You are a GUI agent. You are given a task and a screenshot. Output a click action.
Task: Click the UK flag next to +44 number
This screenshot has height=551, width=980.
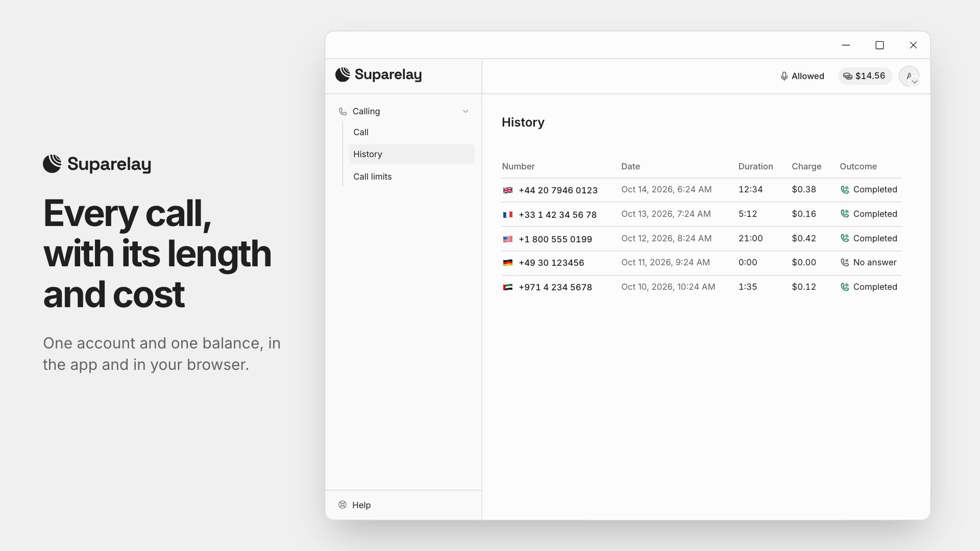[507, 190]
